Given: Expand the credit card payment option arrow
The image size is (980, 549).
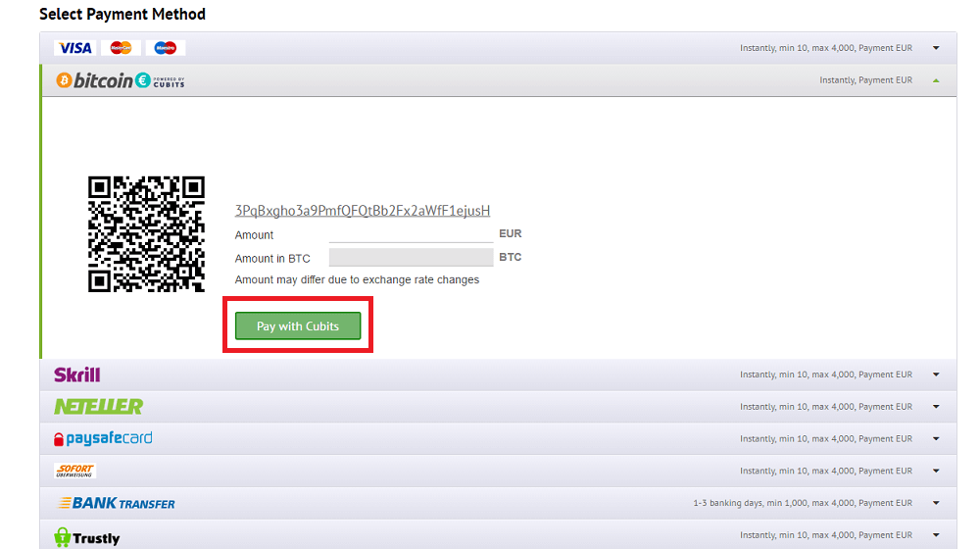Looking at the screenshot, I should [x=936, y=48].
